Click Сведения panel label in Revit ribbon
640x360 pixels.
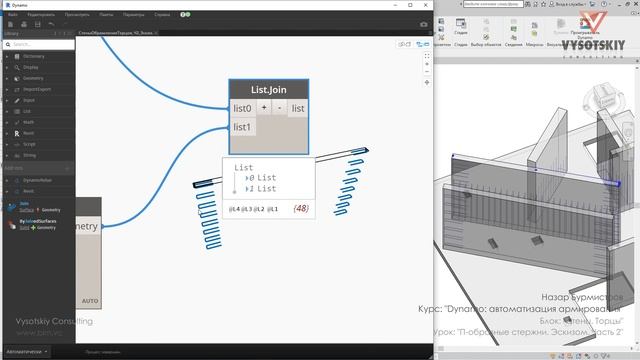pos(513,45)
